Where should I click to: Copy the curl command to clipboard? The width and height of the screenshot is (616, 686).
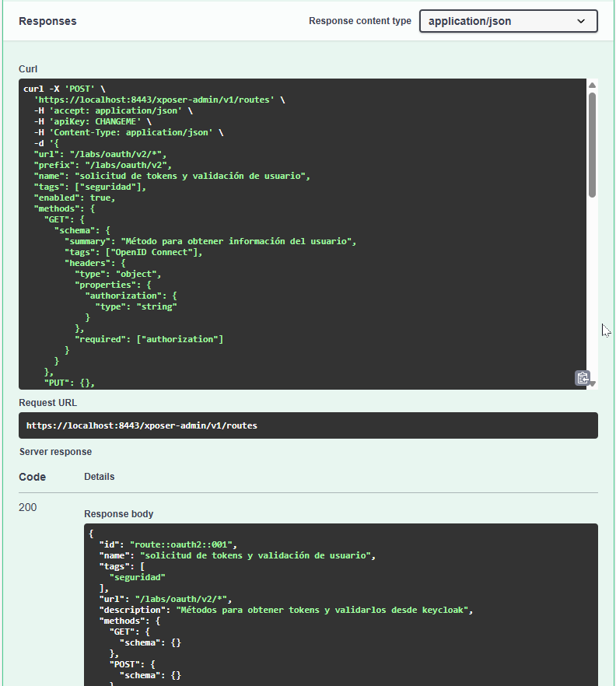pos(582,378)
